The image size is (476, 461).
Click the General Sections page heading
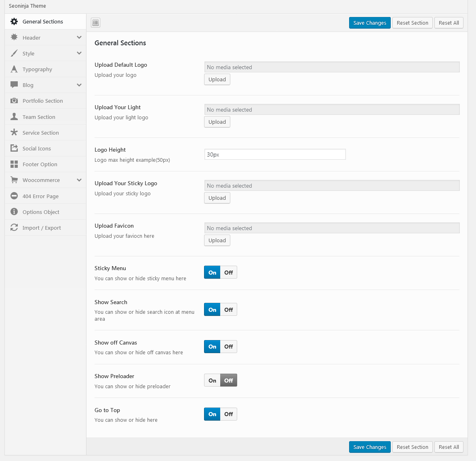pyautogui.click(x=120, y=43)
